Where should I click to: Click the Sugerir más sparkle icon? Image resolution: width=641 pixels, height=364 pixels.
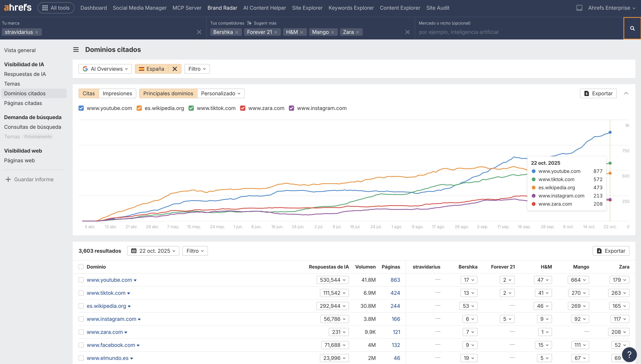click(x=249, y=23)
